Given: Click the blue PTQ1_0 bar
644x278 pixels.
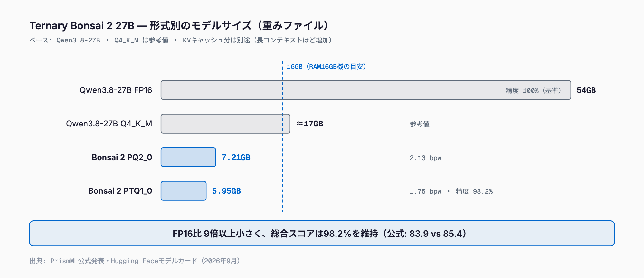Looking at the screenshot, I should [x=184, y=191].
